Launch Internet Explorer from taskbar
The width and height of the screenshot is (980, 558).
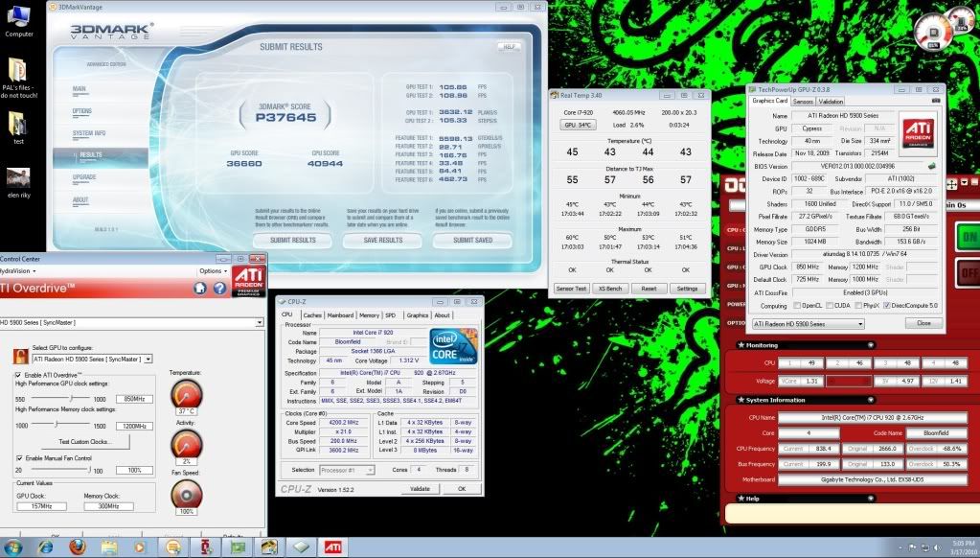45,547
